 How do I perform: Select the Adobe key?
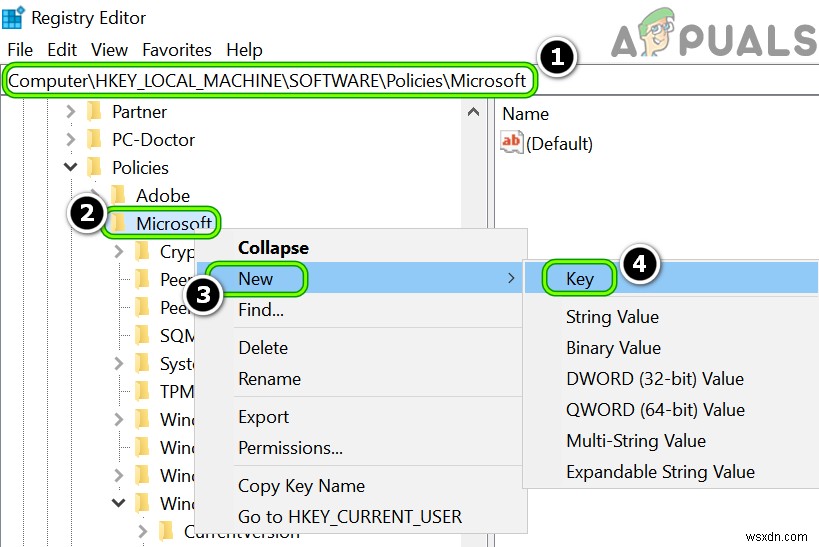tap(163, 196)
